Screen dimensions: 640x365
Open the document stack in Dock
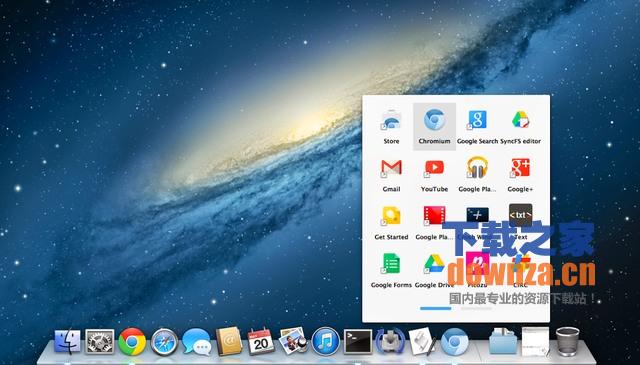(535, 341)
